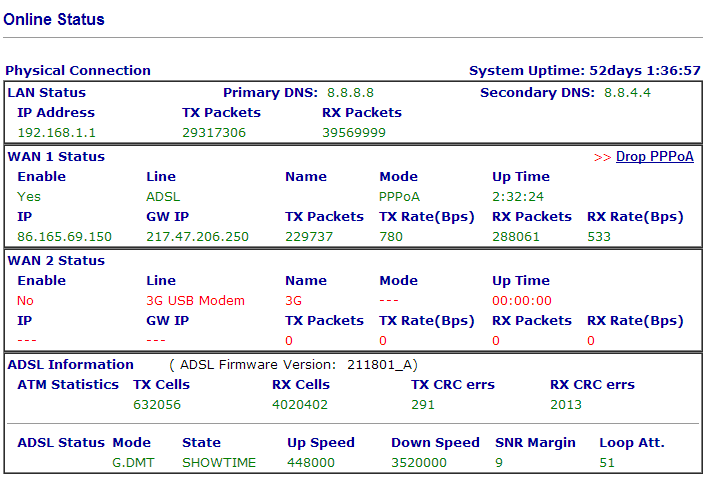Click the 3G USB Modem line value

195,300
